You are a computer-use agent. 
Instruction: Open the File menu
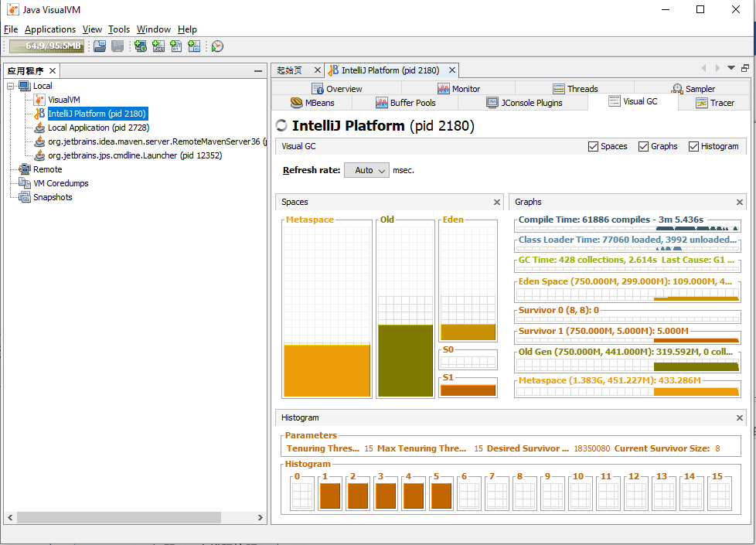[x=11, y=29]
